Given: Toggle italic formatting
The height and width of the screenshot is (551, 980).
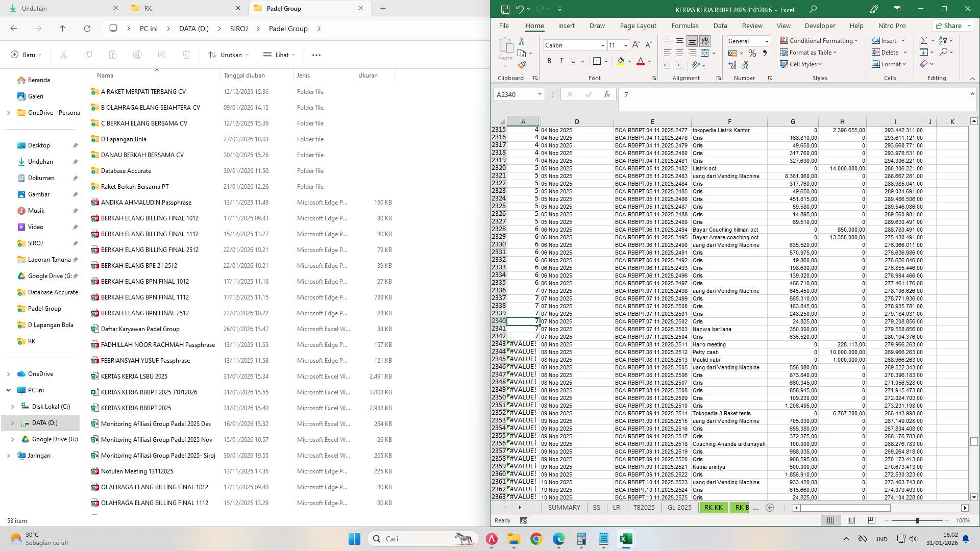Looking at the screenshot, I should [561, 61].
